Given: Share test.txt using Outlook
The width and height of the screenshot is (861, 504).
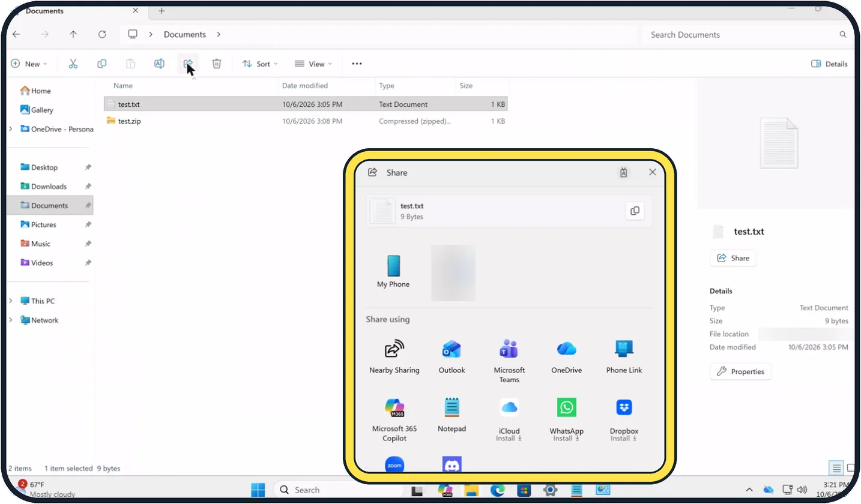Looking at the screenshot, I should point(452,357).
